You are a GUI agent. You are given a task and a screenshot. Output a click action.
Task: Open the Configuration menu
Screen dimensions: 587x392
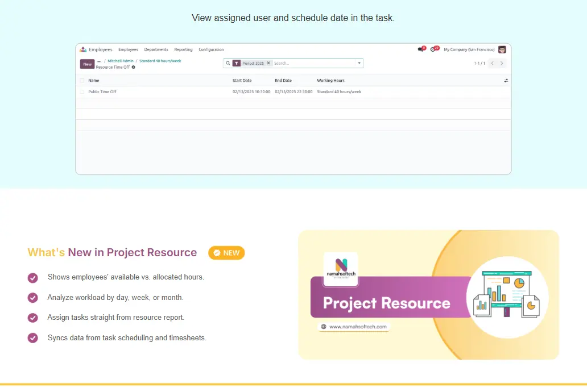pyautogui.click(x=211, y=49)
